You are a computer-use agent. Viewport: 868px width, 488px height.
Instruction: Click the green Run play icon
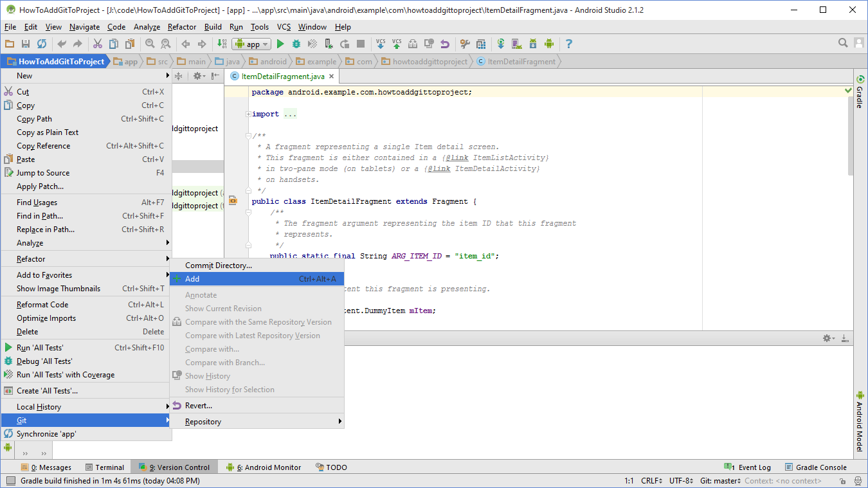pyautogui.click(x=280, y=44)
